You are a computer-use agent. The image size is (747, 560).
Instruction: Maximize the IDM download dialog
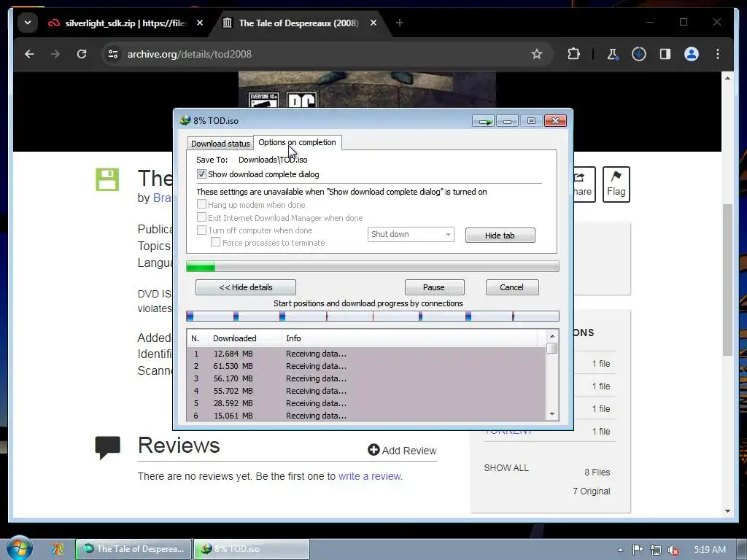(x=531, y=121)
